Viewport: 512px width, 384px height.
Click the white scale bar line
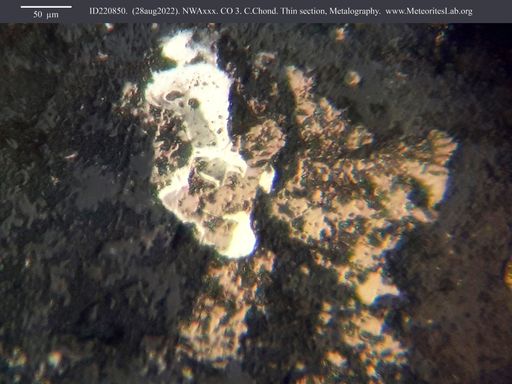coord(46,7)
